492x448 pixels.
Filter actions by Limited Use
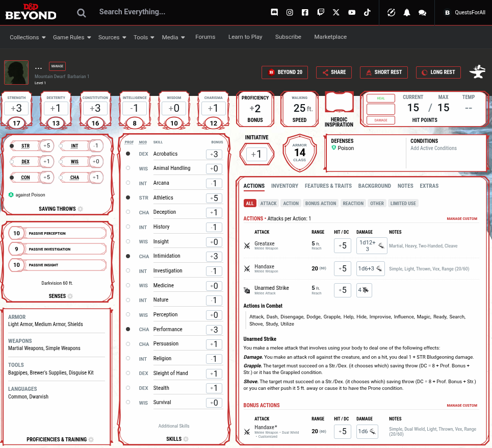coord(403,204)
